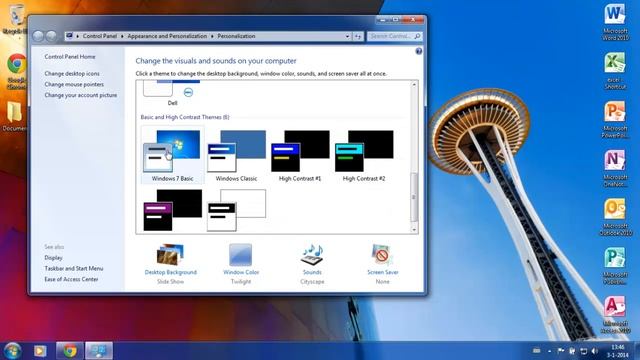
Task: Open the Microsoft Word 2010 desktop icon
Action: click(615, 22)
